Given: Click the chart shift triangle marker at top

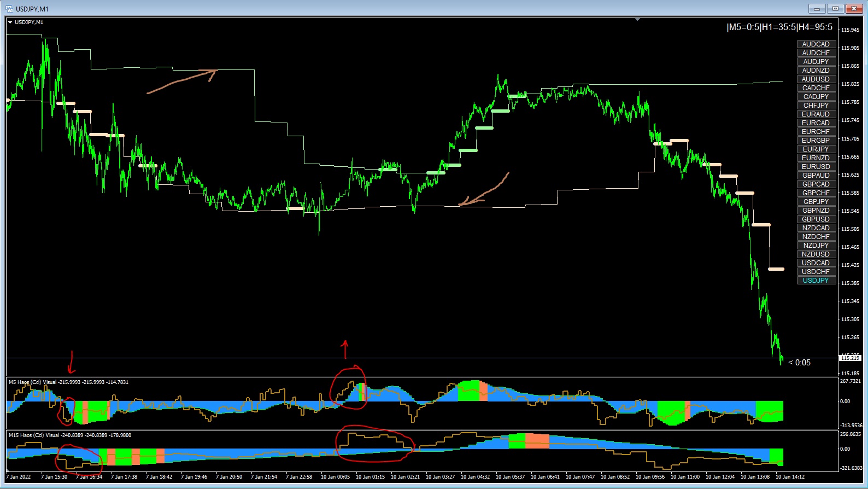Looking at the screenshot, I should [637, 20].
